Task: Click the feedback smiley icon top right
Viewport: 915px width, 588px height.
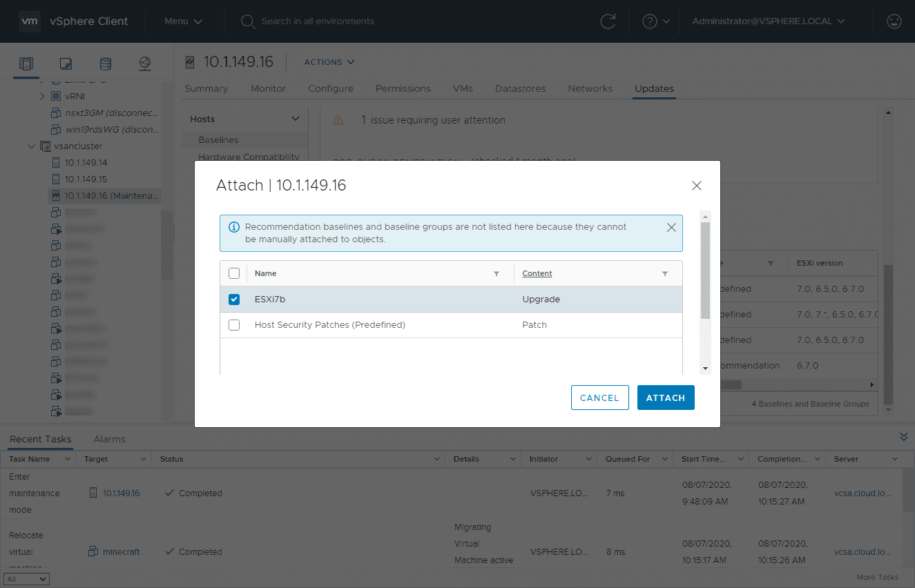Action: (x=894, y=21)
